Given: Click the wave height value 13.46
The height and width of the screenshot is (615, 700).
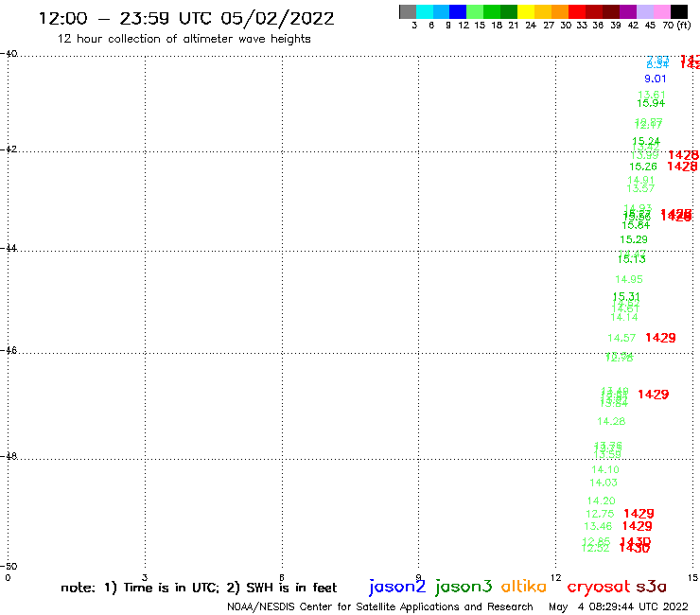Looking at the screenshot, I should click(x=598, y=527).
